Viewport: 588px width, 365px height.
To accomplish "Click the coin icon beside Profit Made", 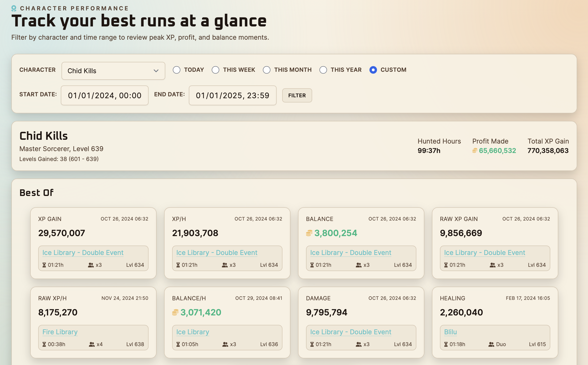I will pos(475,150).
